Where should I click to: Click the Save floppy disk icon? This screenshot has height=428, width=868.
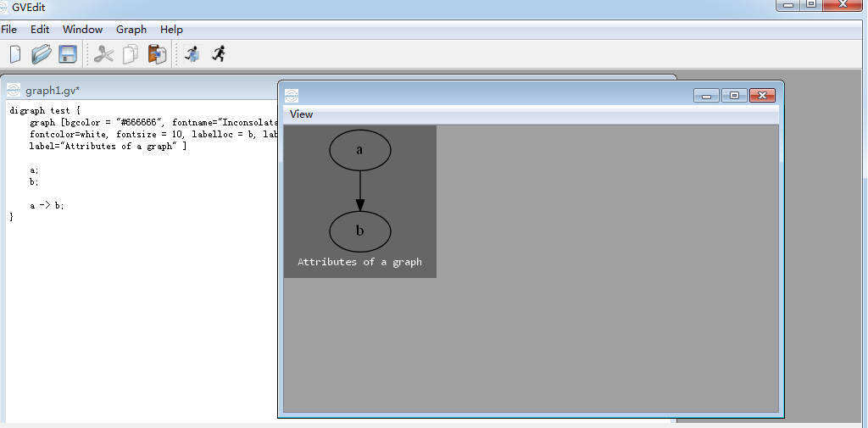68,54
